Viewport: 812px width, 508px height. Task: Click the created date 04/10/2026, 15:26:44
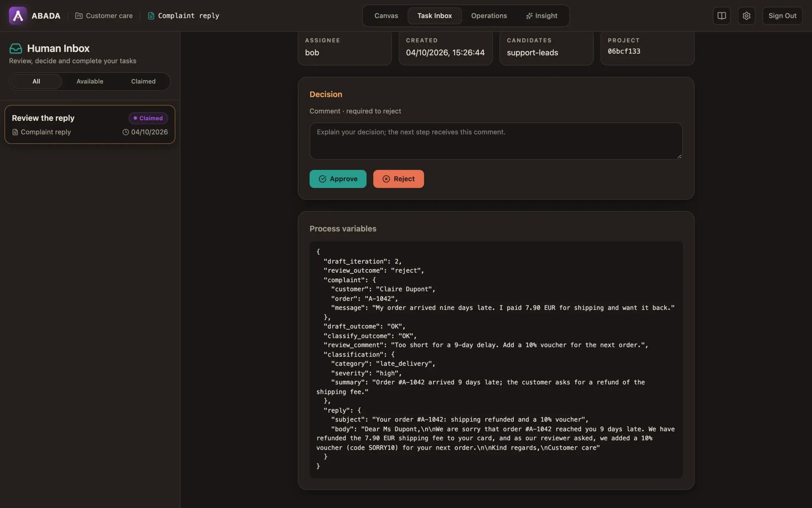[445, 52]
